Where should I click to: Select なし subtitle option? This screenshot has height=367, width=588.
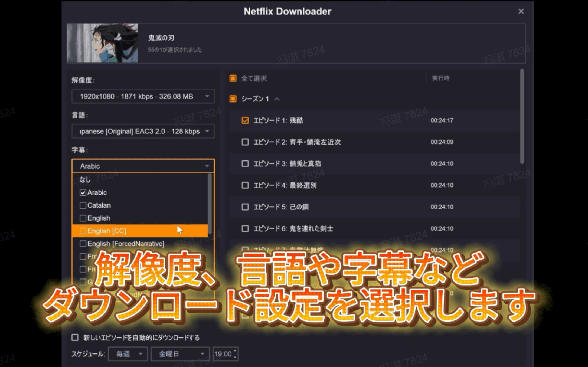pos(85,179)
